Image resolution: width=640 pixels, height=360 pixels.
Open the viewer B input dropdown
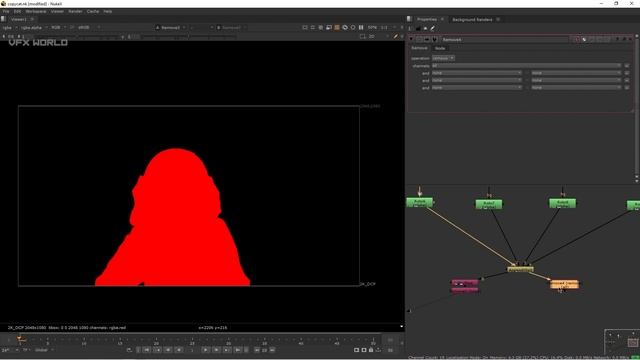tap(231, 27)
